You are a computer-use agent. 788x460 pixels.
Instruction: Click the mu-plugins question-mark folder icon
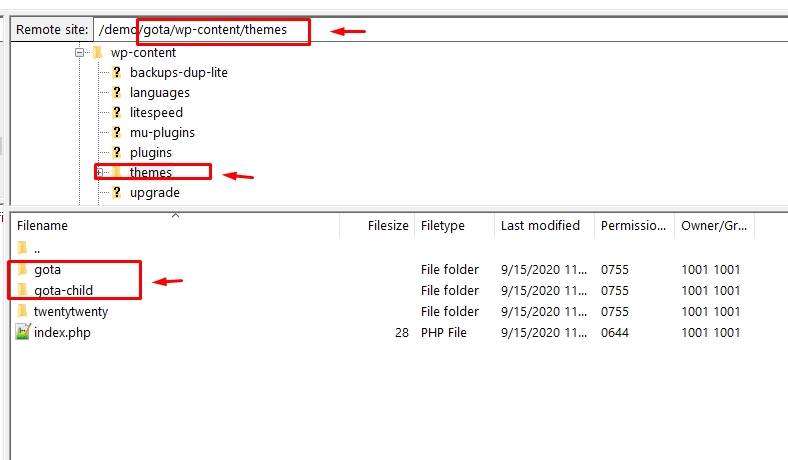coord(117,133)
